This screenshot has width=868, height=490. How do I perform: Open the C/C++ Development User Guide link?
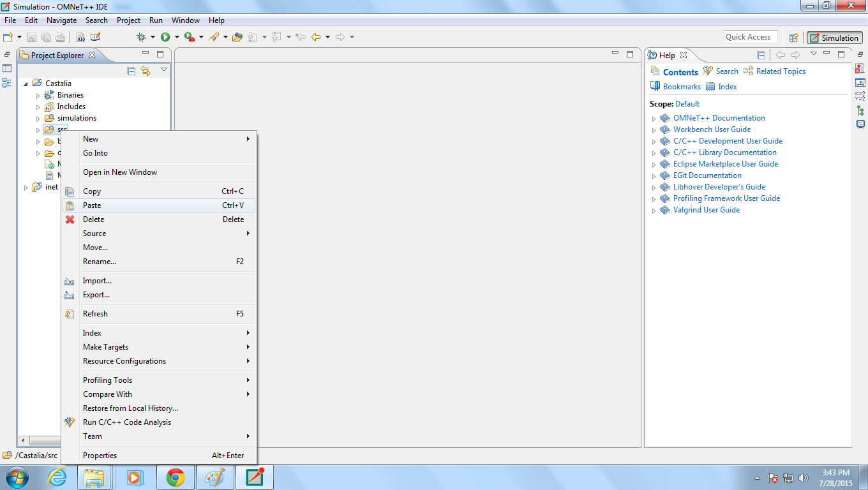(x=728, y=141)
